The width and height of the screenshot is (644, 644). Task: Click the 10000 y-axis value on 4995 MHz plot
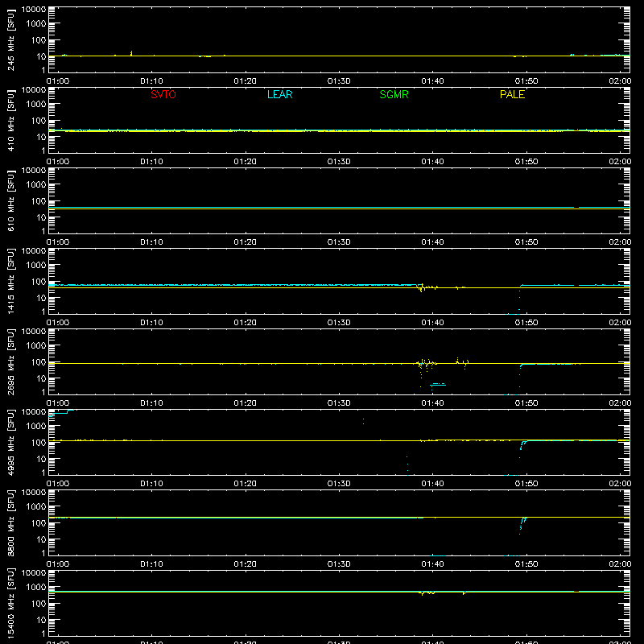pos(34,412)
